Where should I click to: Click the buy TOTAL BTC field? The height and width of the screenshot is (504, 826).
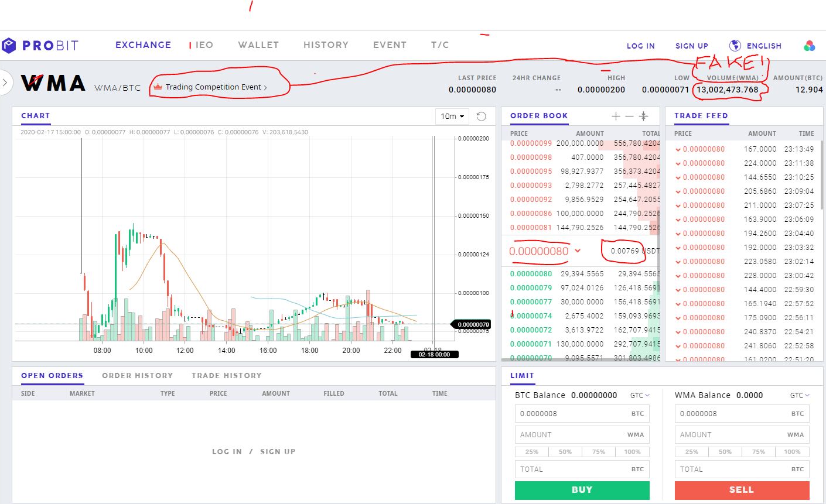point(582,469)
